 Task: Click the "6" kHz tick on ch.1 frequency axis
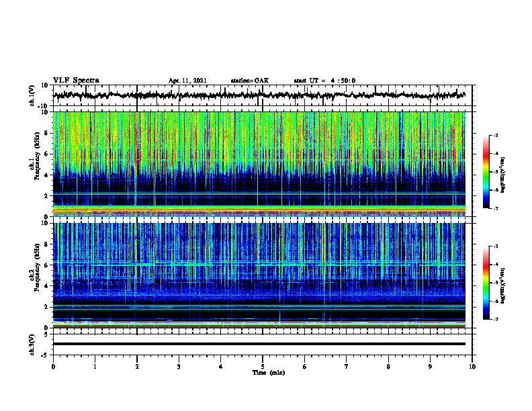coord(46,154)
